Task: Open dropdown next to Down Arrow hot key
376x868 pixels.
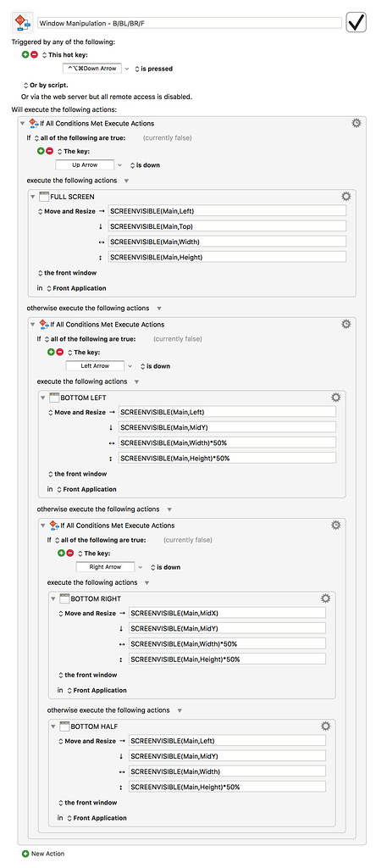Action: click(x=128, y=69)
